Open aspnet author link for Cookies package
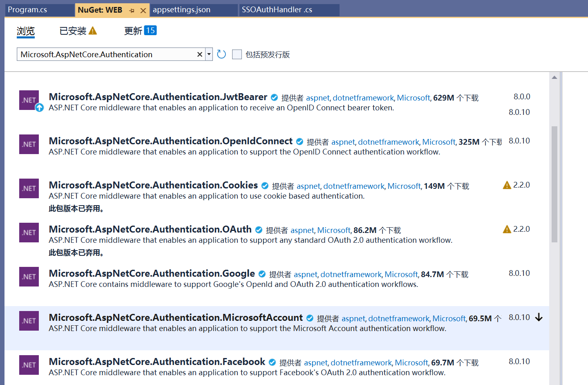The height and width of the screenshot is (385, 588). click(x=308, y=186)
